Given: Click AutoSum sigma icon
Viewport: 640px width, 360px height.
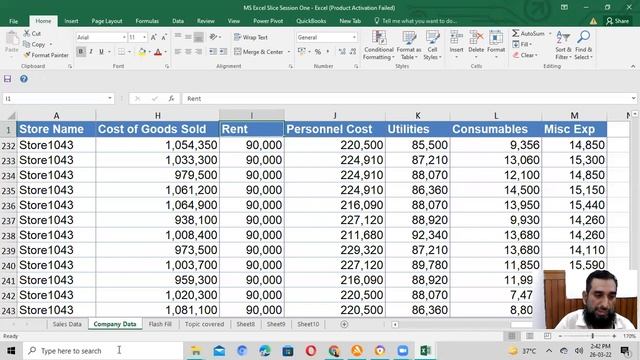Looking at the screenshot, I should click(516, 33).
